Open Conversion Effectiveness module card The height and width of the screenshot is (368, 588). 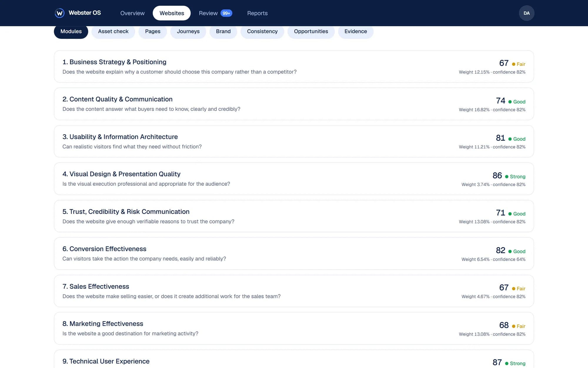[x=294, y=253]
